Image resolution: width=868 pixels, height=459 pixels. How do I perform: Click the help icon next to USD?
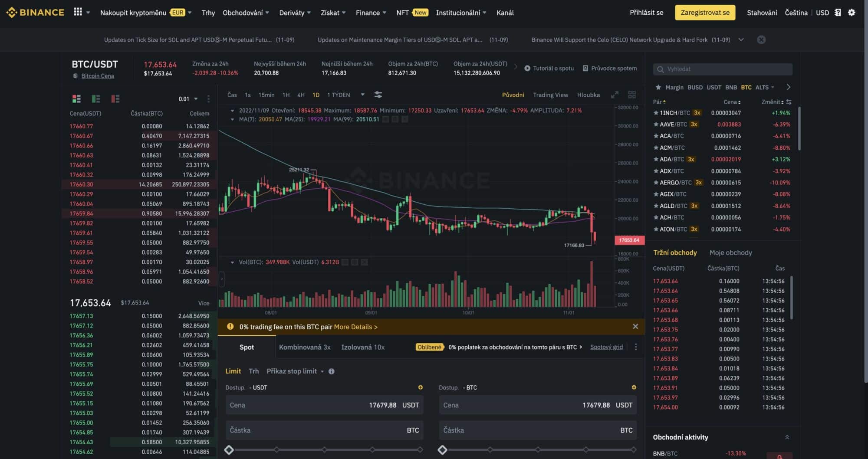point(838,13)
